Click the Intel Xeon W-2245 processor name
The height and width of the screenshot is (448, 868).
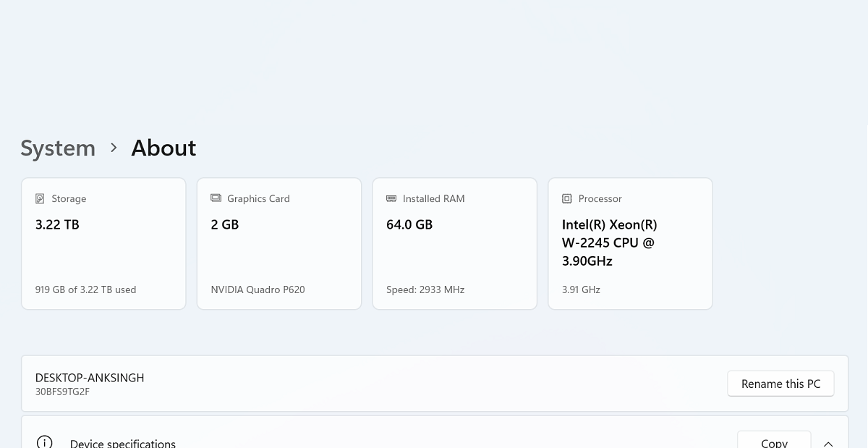click(x=609, y=242)
